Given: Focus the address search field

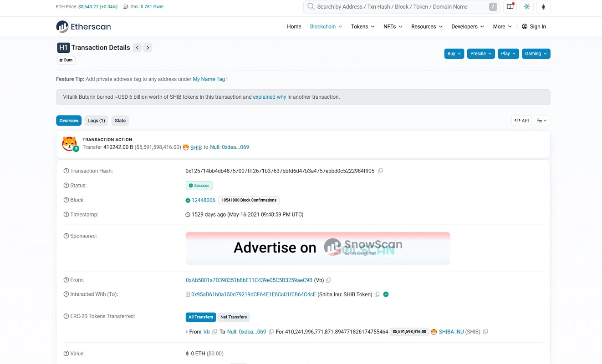Looking at the screenshot, I should click(402, 6).
